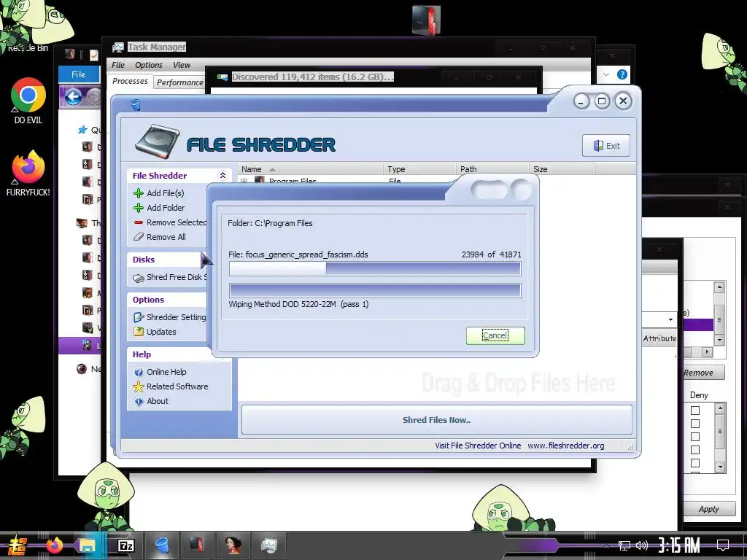The image size is (747, 560).
Task: Open the notification center icon
Action: coord(723,545)
